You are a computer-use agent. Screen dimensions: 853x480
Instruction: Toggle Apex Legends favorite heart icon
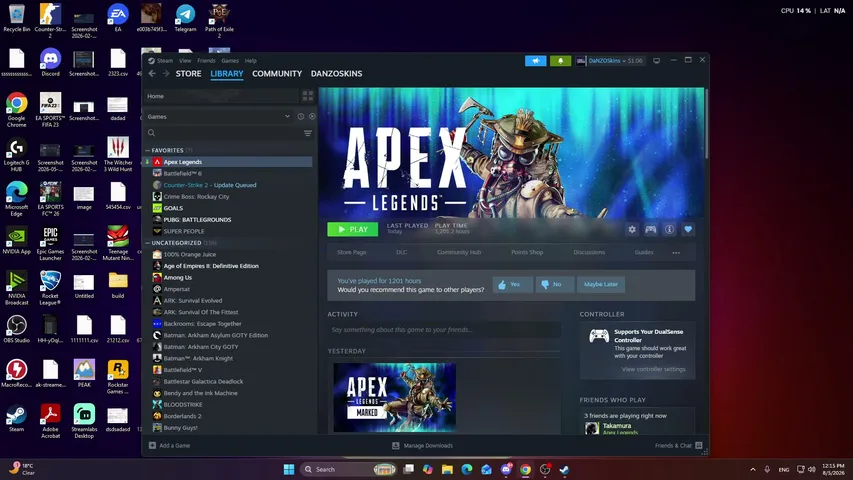coord(688,230)
